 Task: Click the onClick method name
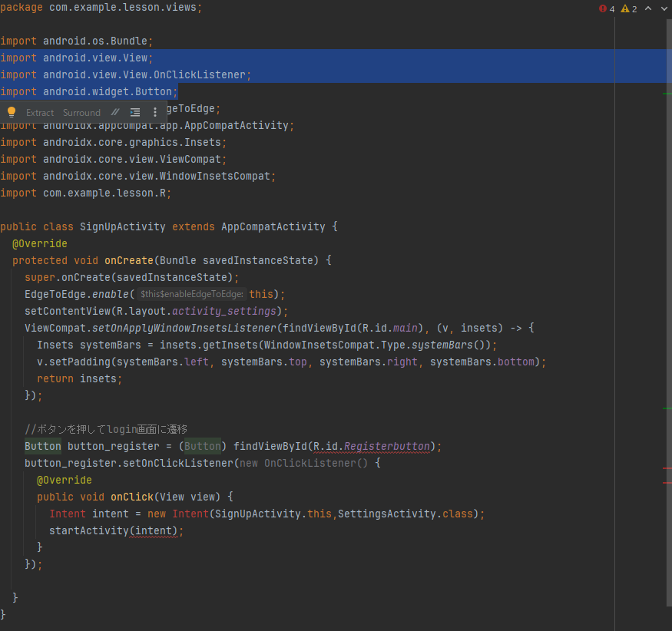(x=132, y=497)
